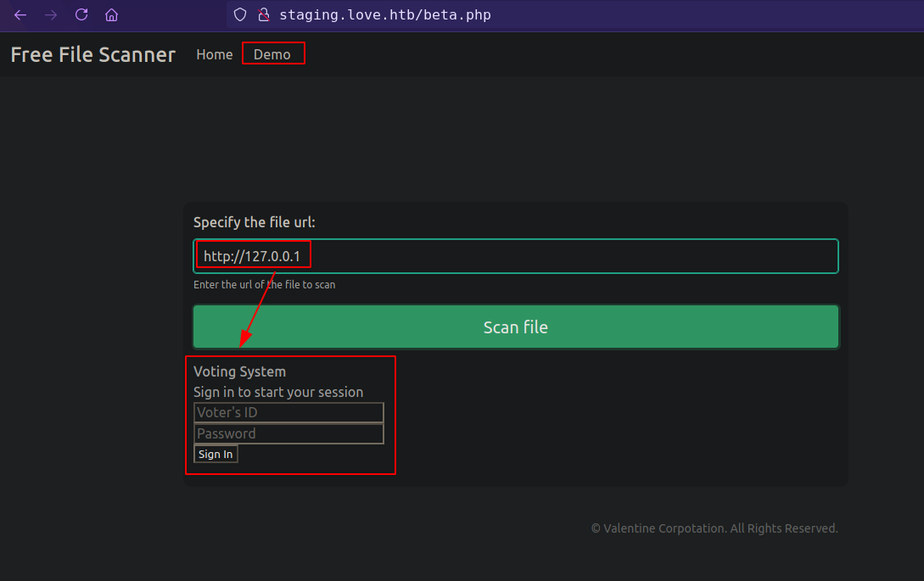Click the browser back arrow
This screenshot has height=581, width=924.
(20, 14)
